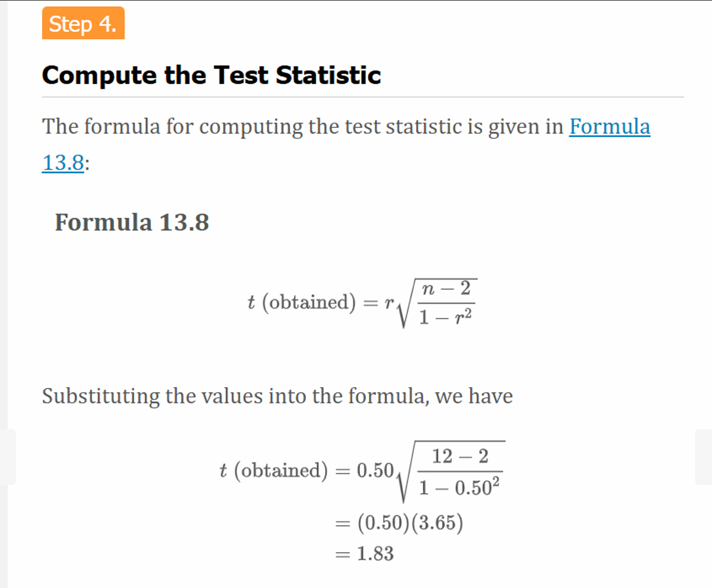The height and width of the screenshot is (588, 712).
Task: Click the r variable before the square root
Action: tap(389, 303)
